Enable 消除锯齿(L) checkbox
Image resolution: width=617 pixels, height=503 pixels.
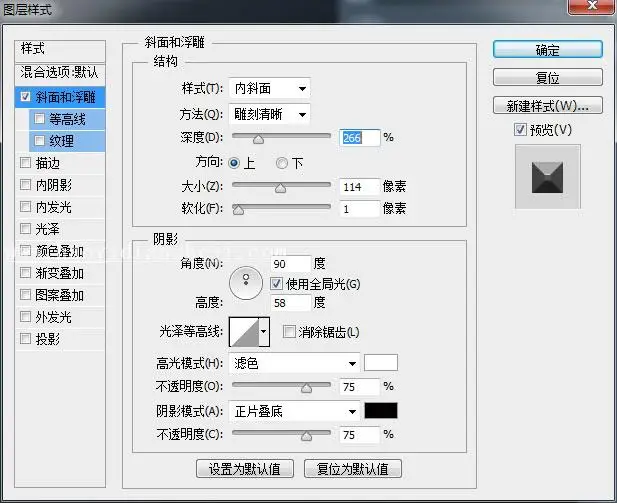(x=289, y=332)
